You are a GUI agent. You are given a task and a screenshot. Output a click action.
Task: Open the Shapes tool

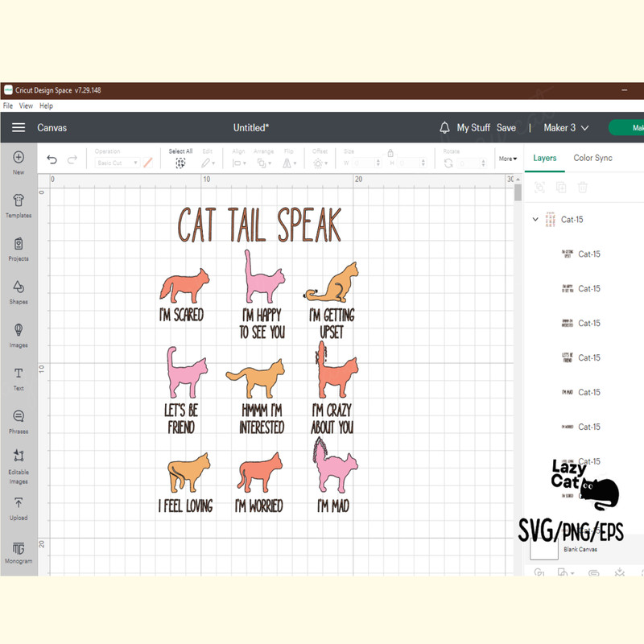(19, 291)
